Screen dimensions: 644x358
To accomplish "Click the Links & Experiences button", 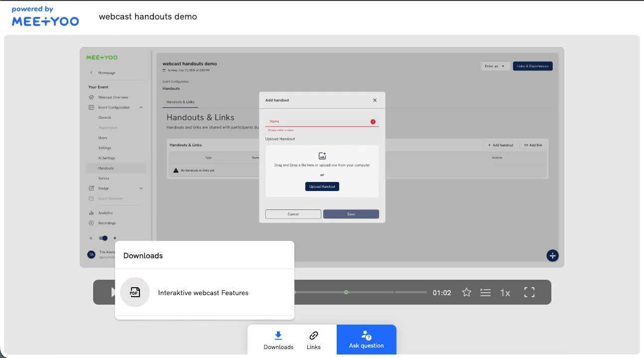I will coord(532,66).
